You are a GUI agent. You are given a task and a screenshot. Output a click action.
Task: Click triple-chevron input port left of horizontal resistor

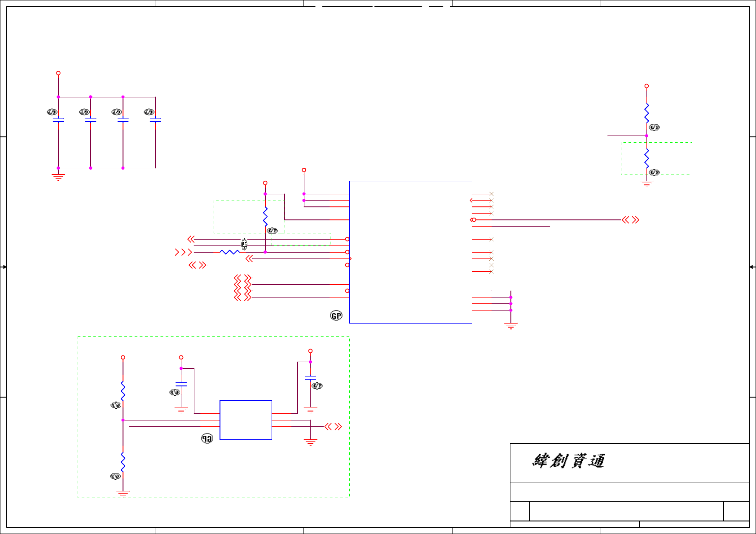(x=184, y=252)
